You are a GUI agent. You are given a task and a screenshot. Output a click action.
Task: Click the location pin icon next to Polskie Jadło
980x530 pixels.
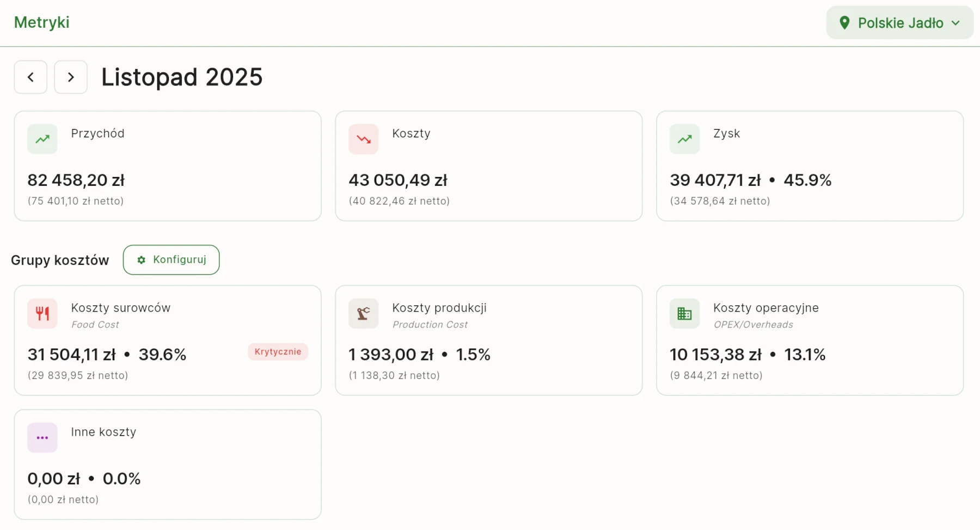point(845,22)
